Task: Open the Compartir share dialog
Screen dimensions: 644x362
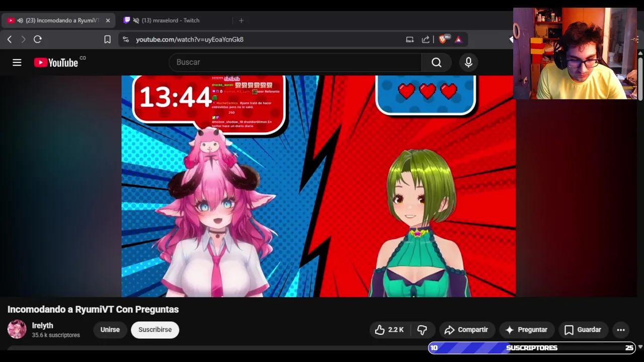Action: click(x=466, y=330)
